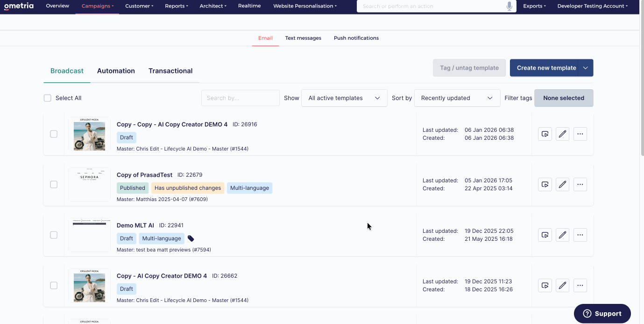Viewport: 644px width, 324px height.
Task: Open the Customer menu
Action: [139, 6]
